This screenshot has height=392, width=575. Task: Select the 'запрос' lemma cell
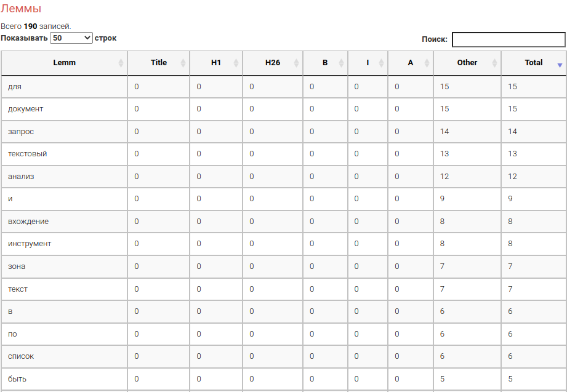[21, 132]
